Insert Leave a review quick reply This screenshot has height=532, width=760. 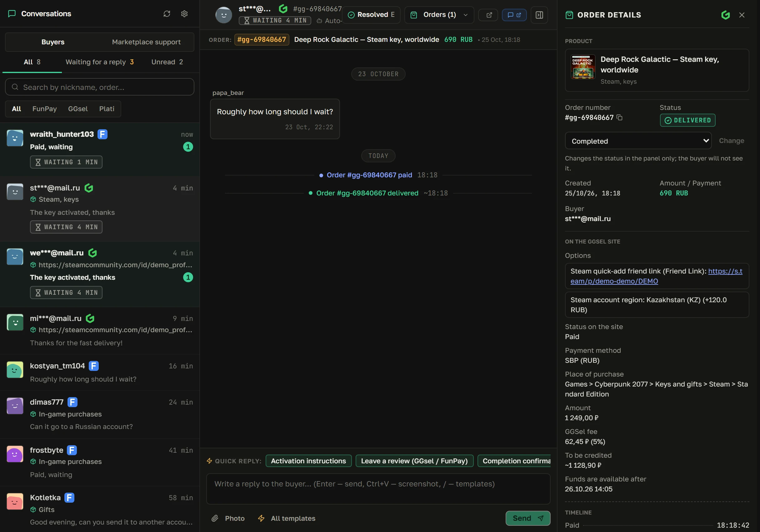[x=414, y=461]
